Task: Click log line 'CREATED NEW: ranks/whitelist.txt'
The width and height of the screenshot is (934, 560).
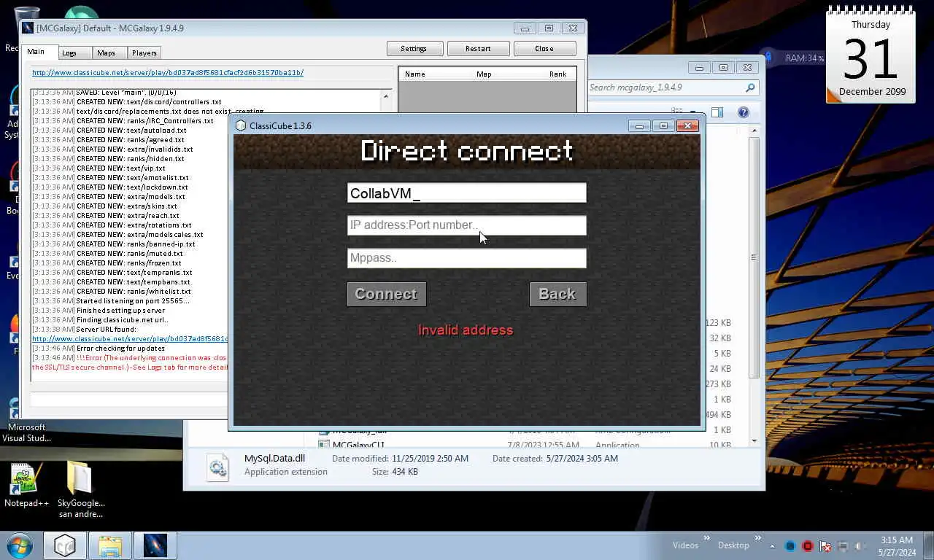Action: [x=111, y=292]
